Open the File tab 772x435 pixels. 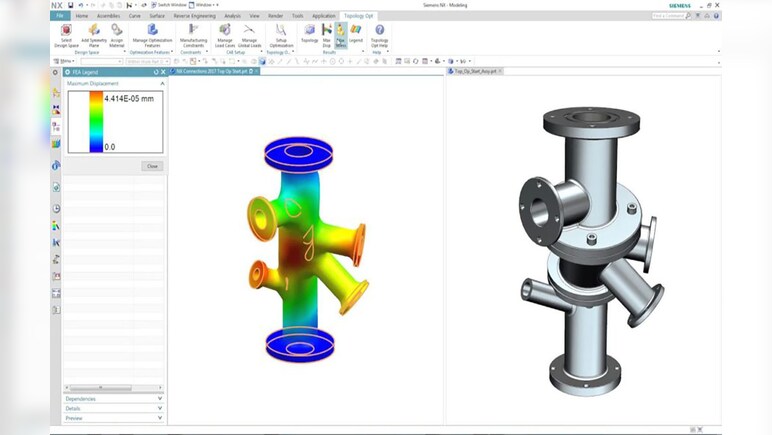[x=60, y=16]
